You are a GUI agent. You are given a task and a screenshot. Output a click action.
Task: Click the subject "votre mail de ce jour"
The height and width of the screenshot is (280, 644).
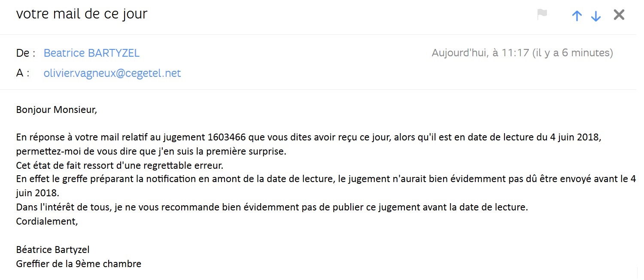click(82, 14)
